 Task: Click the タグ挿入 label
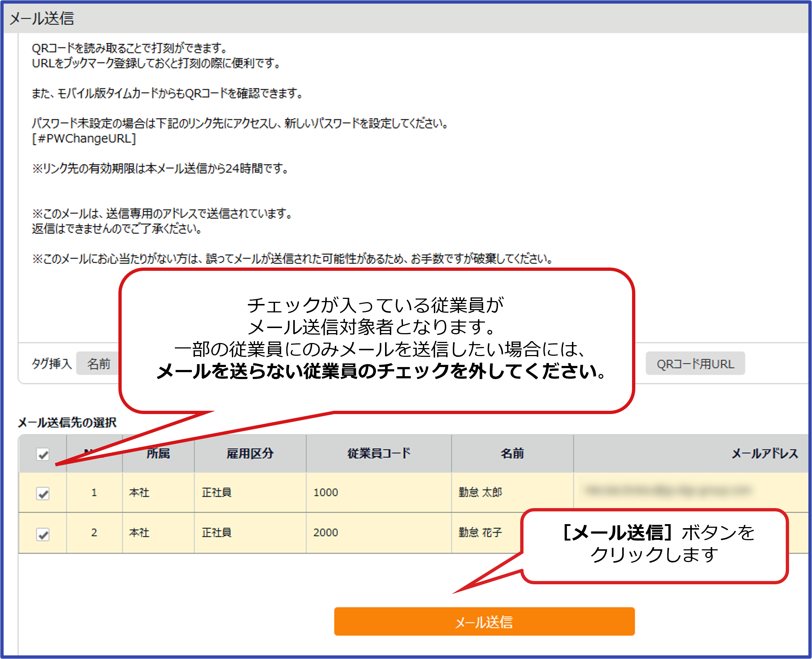tap(52, 364)
